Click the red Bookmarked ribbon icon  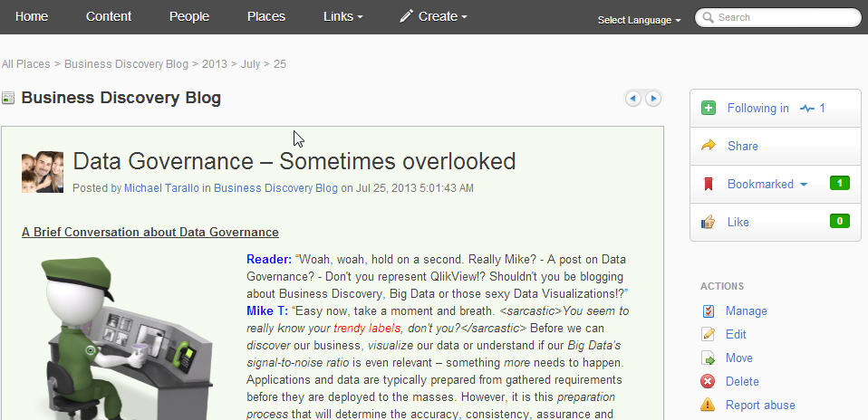pyautogui.click(x=709, y=185)
